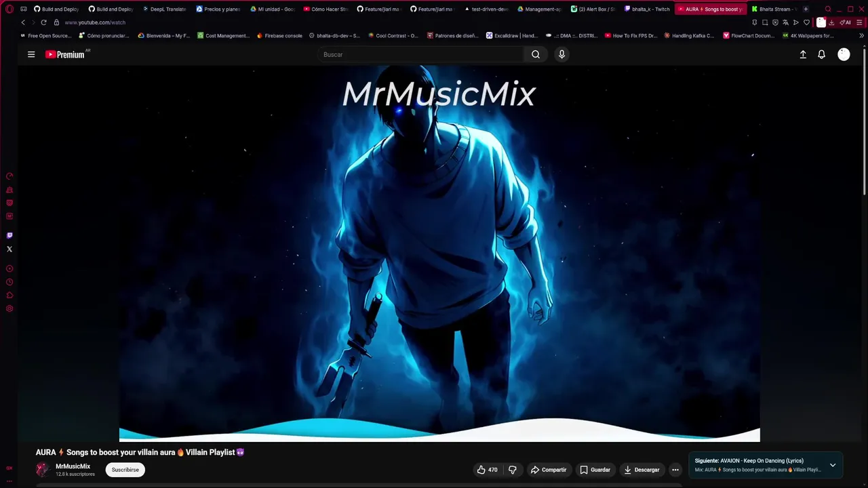Search tabs with top-right magnifier

[x=828, y=9]
